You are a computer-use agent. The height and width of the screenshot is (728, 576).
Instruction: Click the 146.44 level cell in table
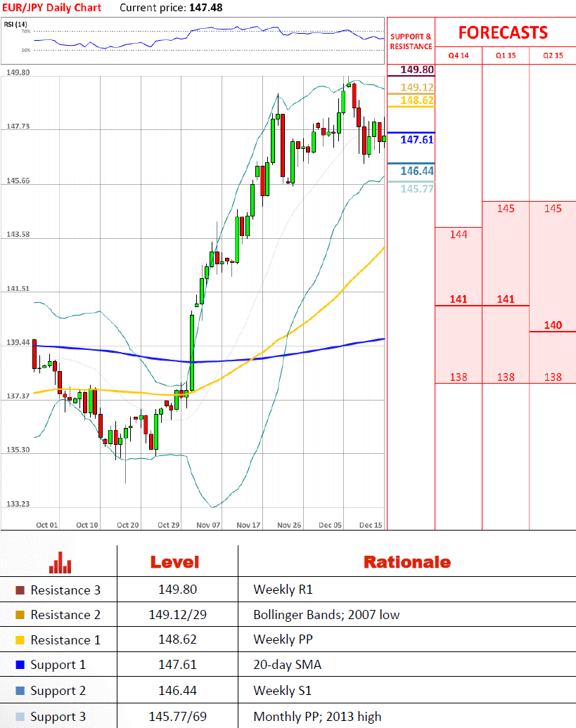(177, 691)
